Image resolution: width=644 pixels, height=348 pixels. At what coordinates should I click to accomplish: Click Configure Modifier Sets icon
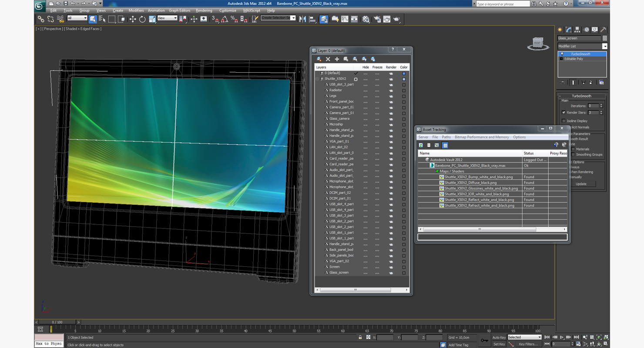[601, 82]
